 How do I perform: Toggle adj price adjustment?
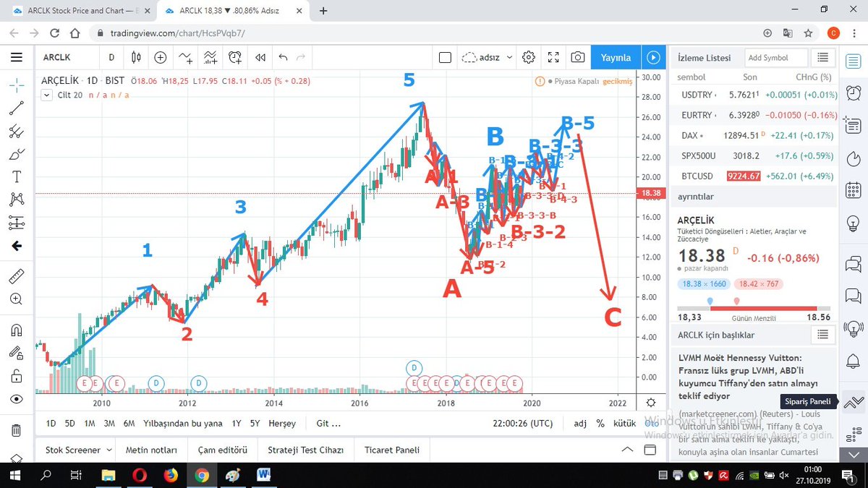[580, 424]
